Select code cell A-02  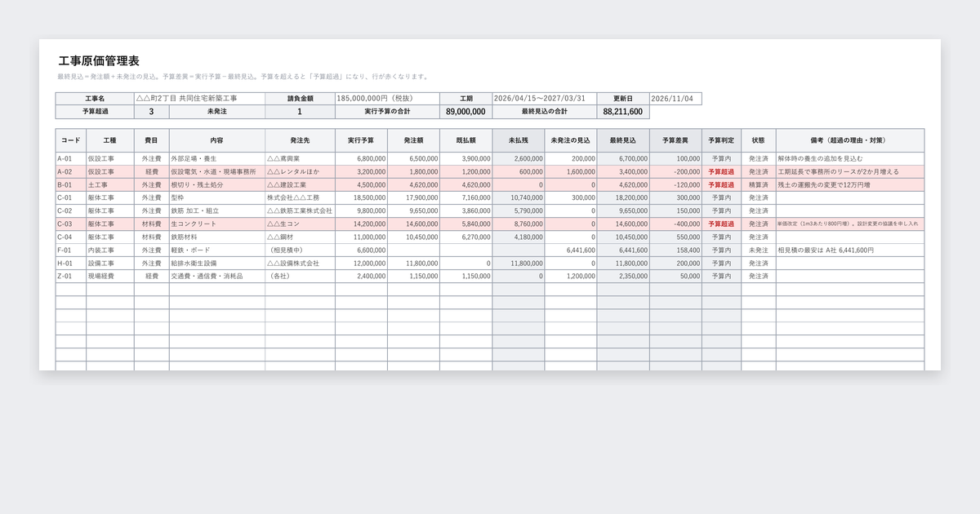click(71, 172)
